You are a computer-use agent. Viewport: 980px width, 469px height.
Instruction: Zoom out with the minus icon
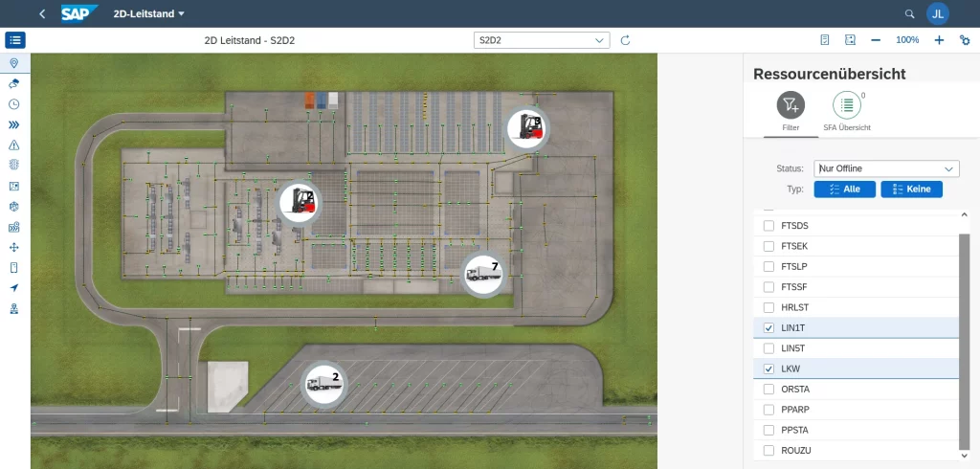coord(876,40)
